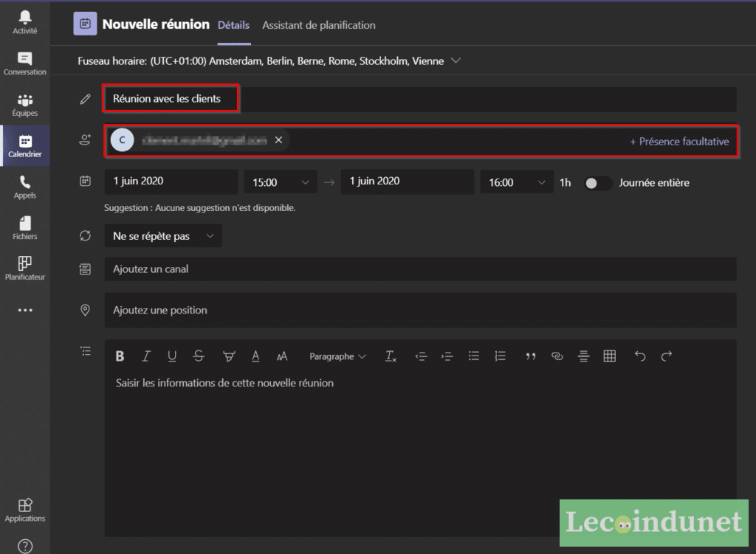Insert a bulleted list
Image resolution: width=756 pixels, height=554 pixels.
(473, 356)
